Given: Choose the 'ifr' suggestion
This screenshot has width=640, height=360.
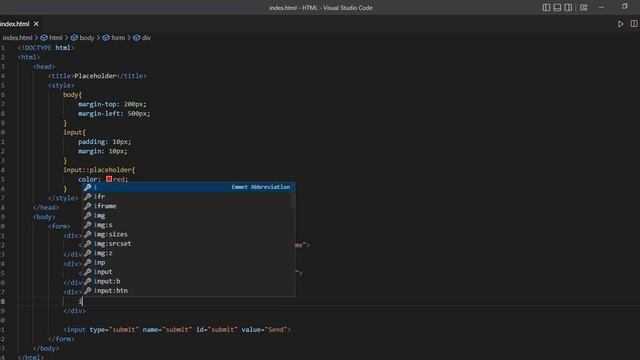Looking at the screenshot, I should click(189, 196).
